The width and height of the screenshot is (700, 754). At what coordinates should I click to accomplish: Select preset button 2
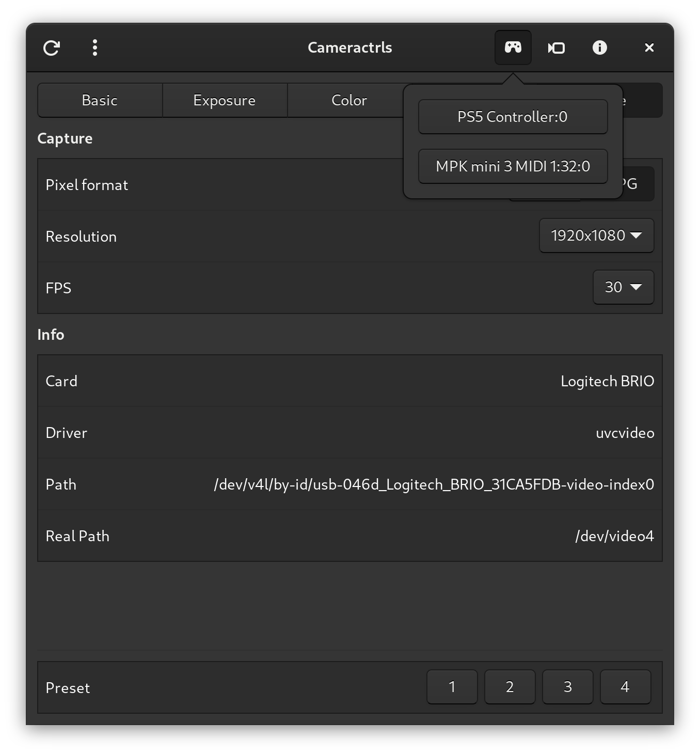point(510,687)
